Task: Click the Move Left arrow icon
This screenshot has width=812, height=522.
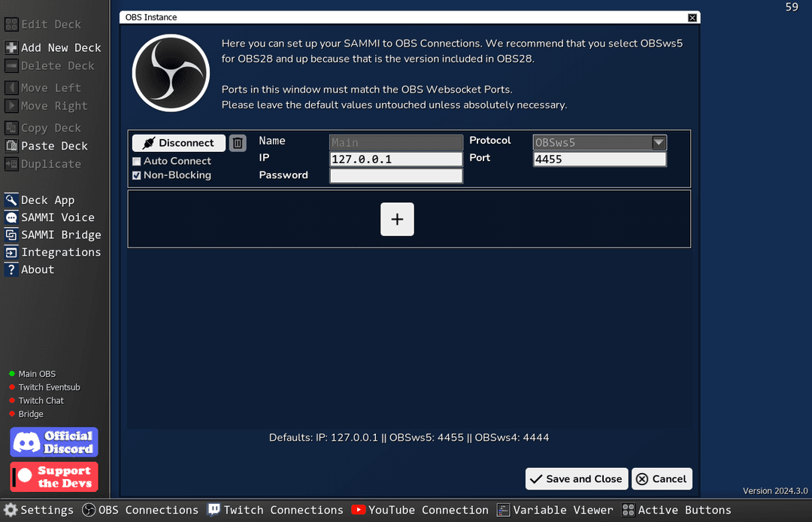Action: tap(11, 87)
